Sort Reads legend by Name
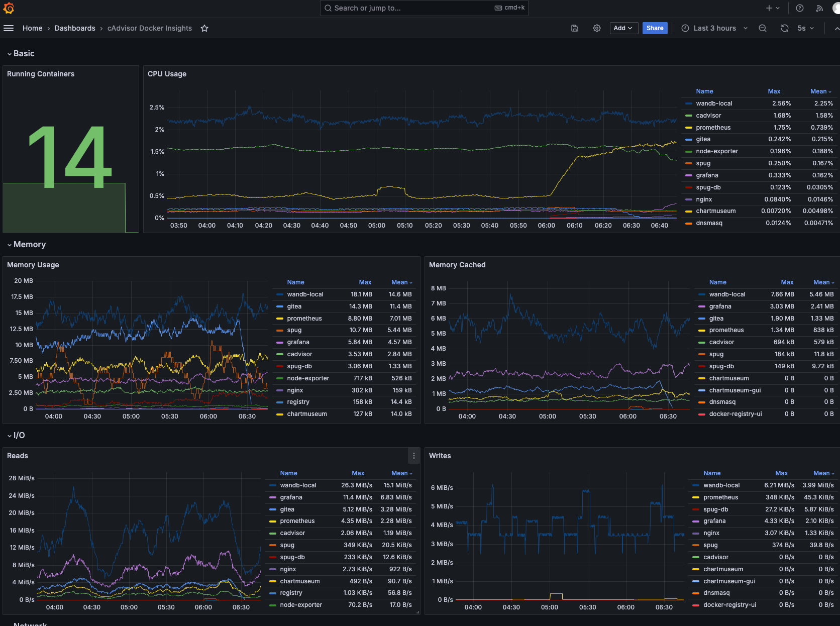Image resolution: width=840 pixels, height=626 pixels. pos(288,473)
